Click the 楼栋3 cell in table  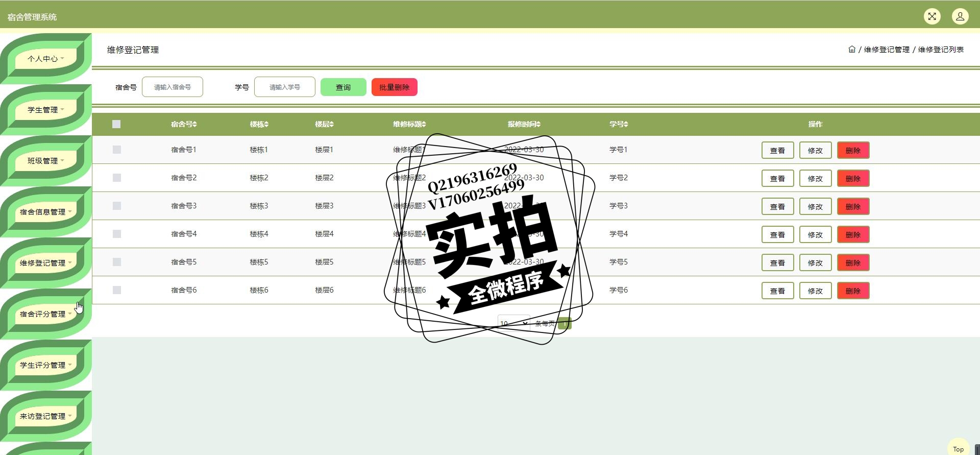[x=259, y=206]
